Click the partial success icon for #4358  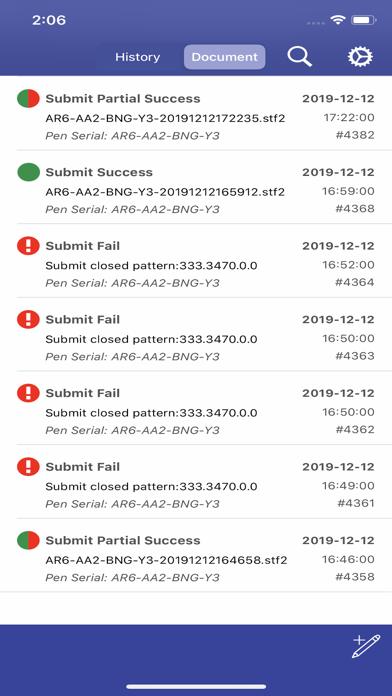[28, 541]
